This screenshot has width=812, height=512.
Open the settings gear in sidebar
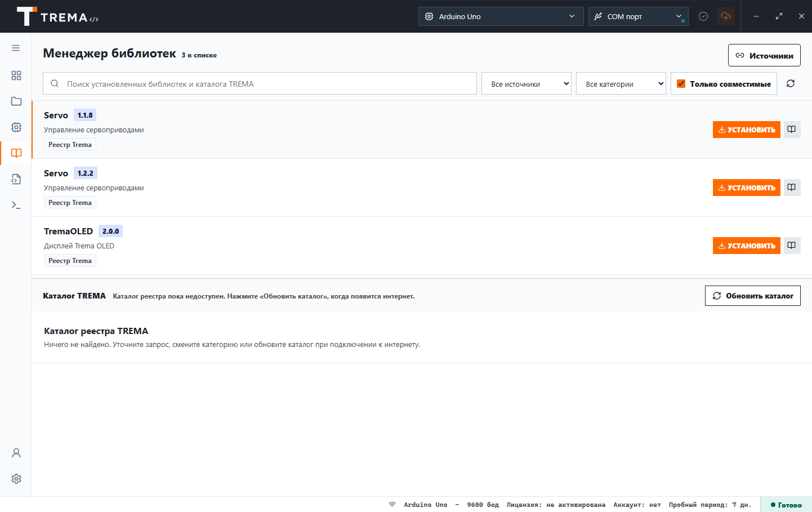[x=16, y=479]
